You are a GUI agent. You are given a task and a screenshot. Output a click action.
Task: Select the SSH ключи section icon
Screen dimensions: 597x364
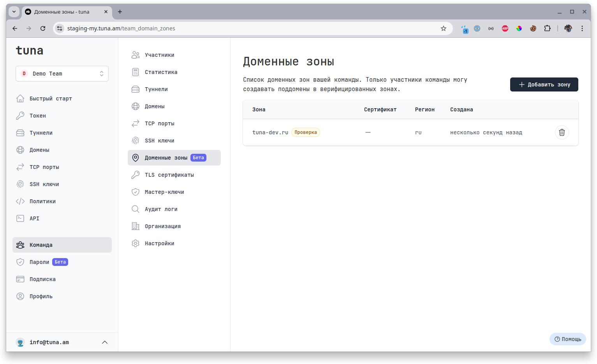click(x=136, y=140)
